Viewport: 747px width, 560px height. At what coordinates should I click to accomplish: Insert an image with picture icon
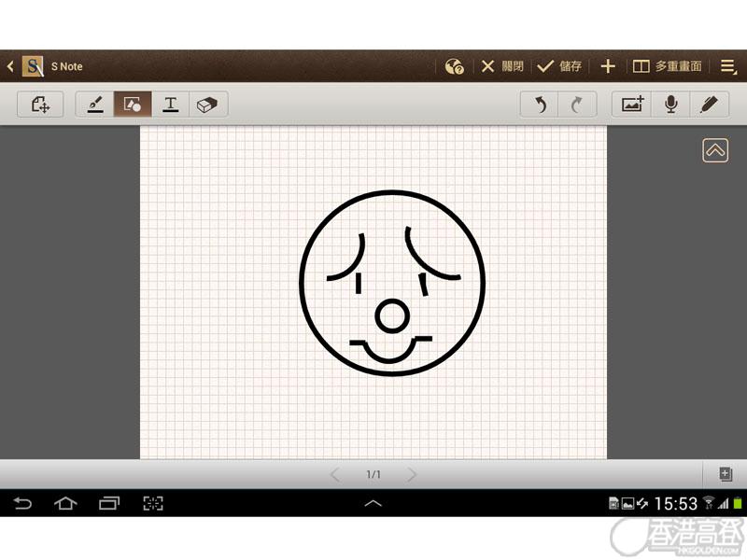(x=632, y=105)
